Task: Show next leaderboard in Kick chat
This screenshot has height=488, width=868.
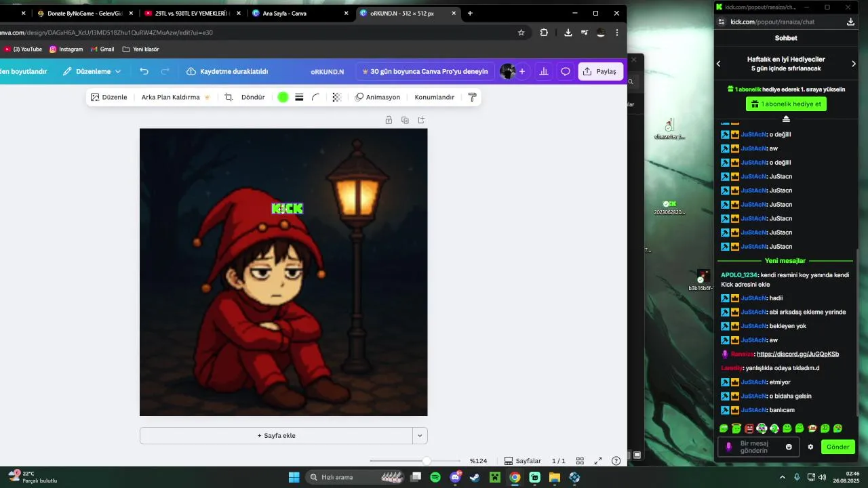Action: (x=854, y=64)
